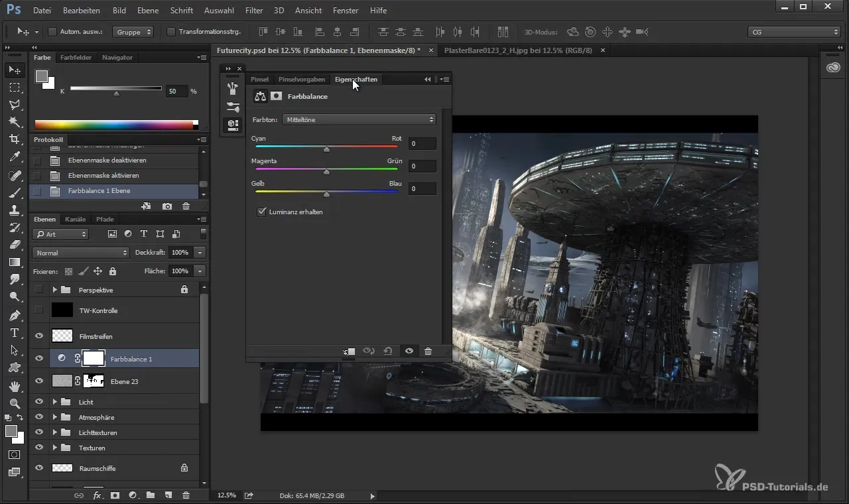This screenshot has height=504, width=849.
Task: Click the layer mask icon beside Farbbalance
Action: (x=276, y=96)
